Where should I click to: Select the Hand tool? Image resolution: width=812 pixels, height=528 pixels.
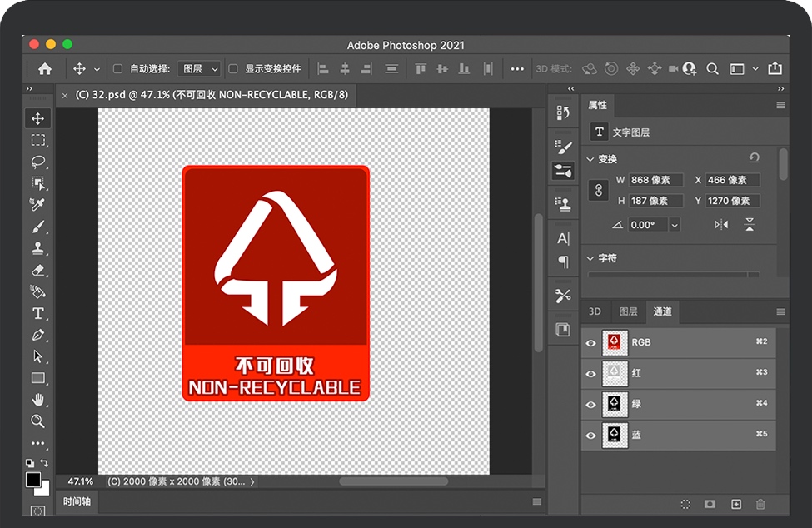[38, 400]
